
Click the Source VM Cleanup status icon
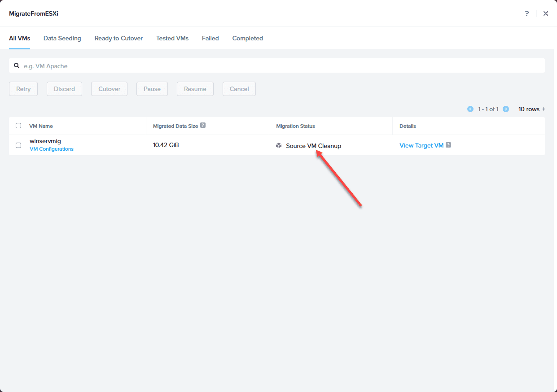pos(279,146)
